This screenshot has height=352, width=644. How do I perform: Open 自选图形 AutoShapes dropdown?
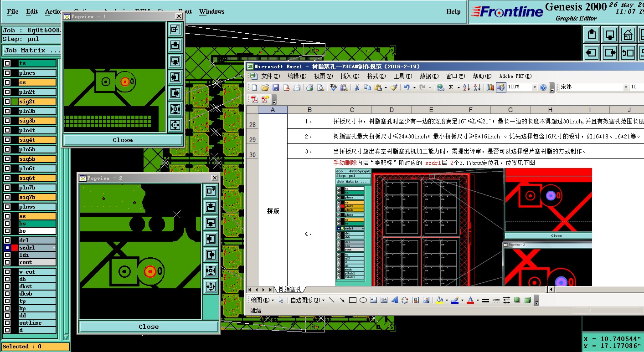point(308,300)
